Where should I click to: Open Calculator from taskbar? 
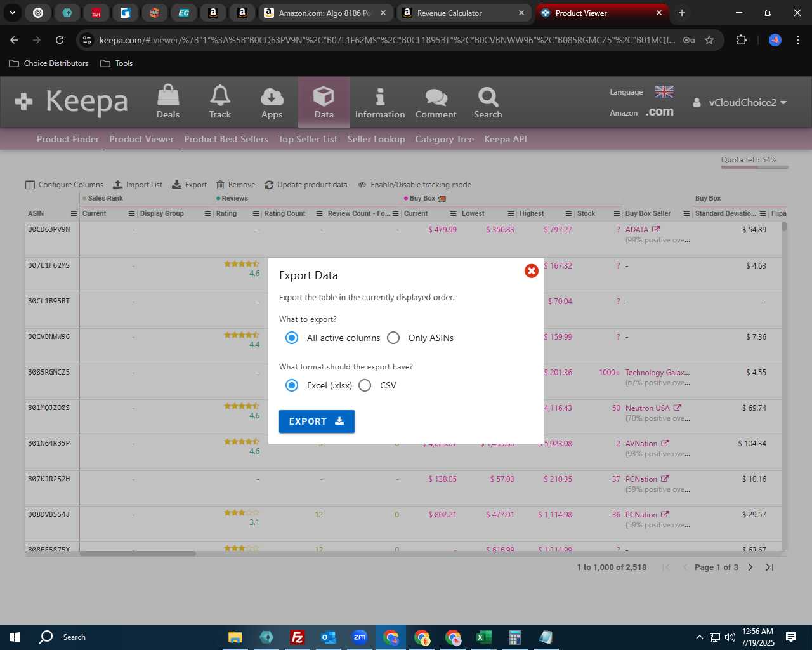click(x=514, y=637)
